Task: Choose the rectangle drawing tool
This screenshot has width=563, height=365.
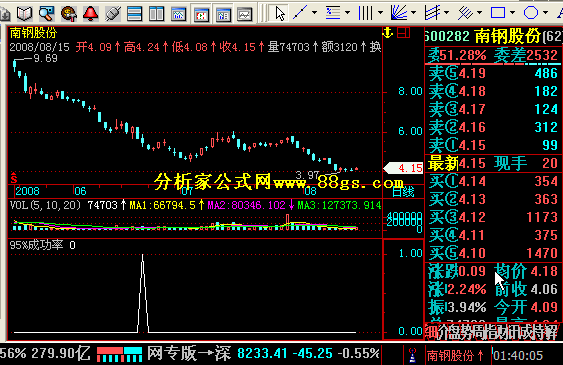Action: [x=498, y=13]
